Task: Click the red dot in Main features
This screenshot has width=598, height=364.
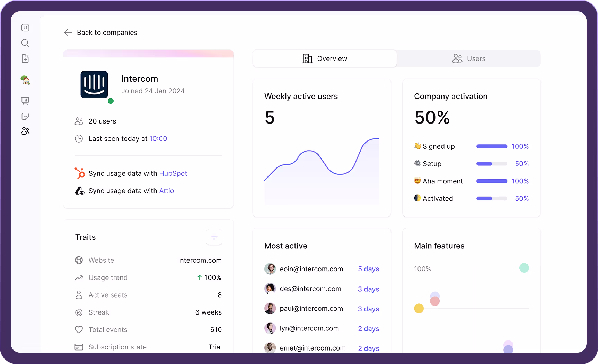Action: pyautogui.click(x=435, y=301)
